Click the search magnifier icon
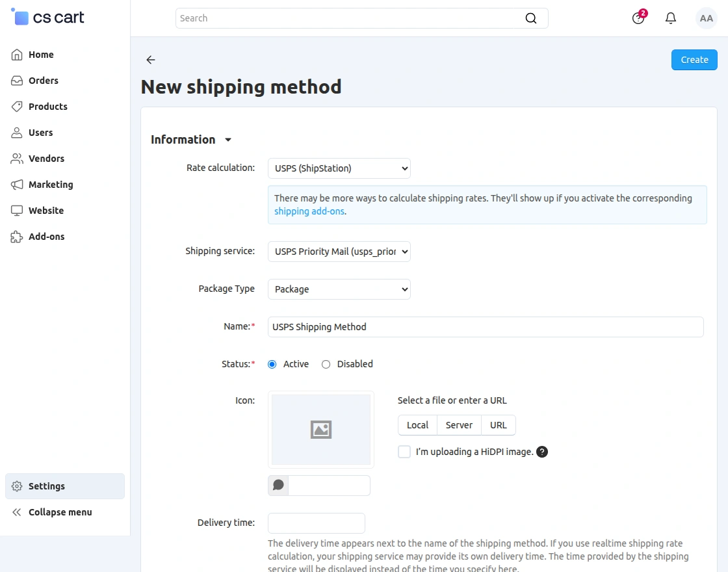The image size is (728, 572). [530, 18]
